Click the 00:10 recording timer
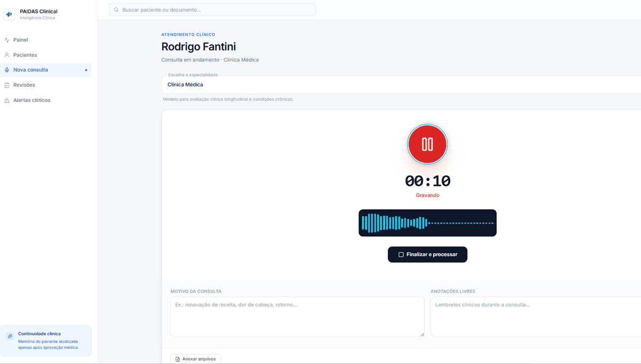 point(427,181)
